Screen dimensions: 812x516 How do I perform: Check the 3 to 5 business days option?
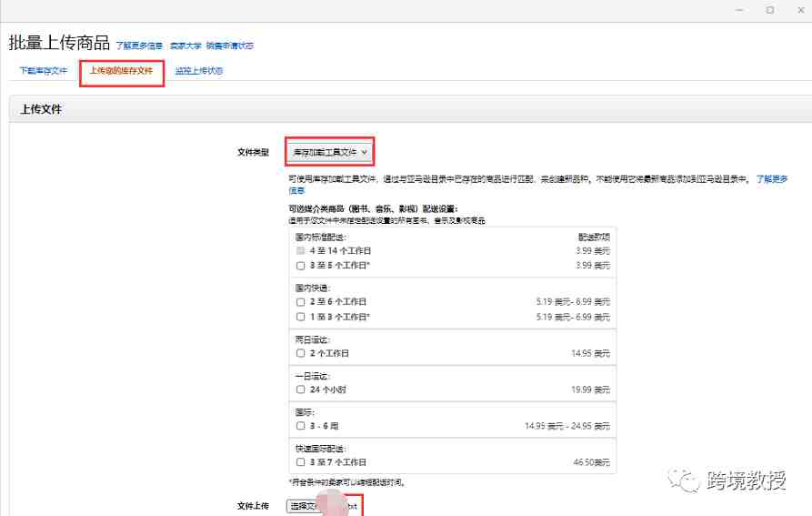pos(300,266)
